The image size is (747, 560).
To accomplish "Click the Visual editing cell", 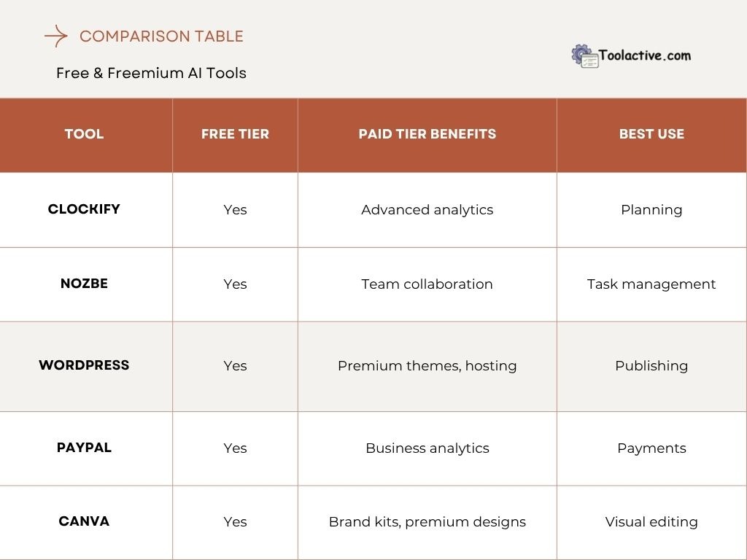I will coord(651,522).
